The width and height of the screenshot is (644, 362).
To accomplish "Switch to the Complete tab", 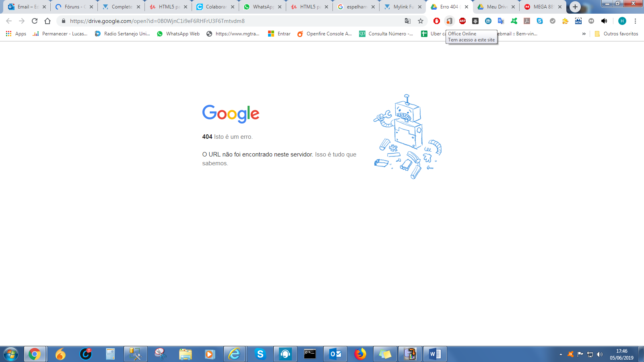I will 121,7.
